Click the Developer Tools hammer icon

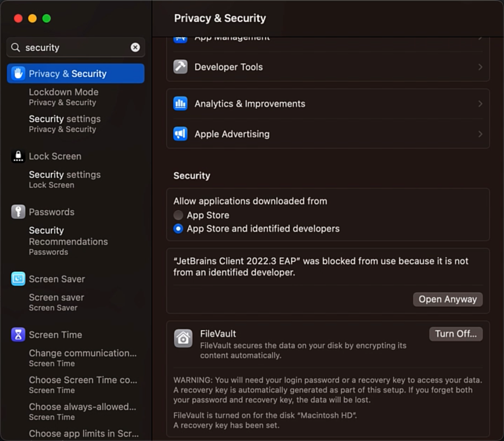coord(180,67)
